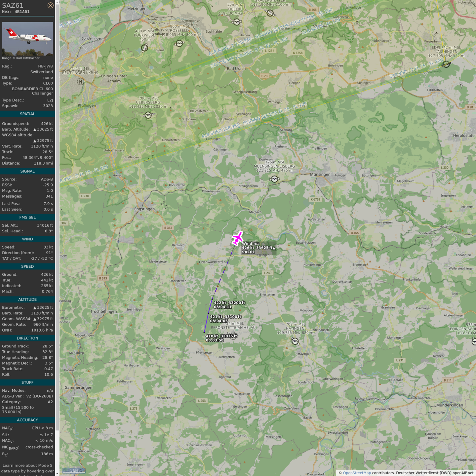Click the magenta SAZ61 aircraft icon

tap(237, 238)
